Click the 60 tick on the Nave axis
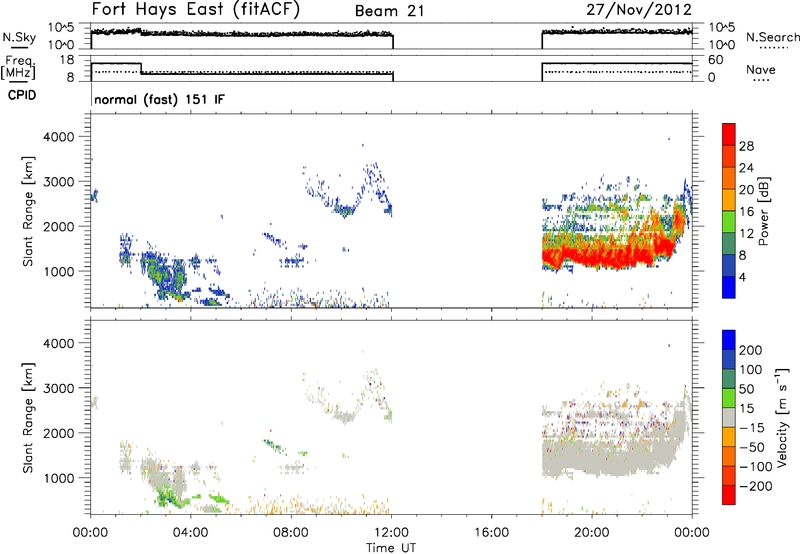This screenshot has width=800, height=554. point(716,60)
